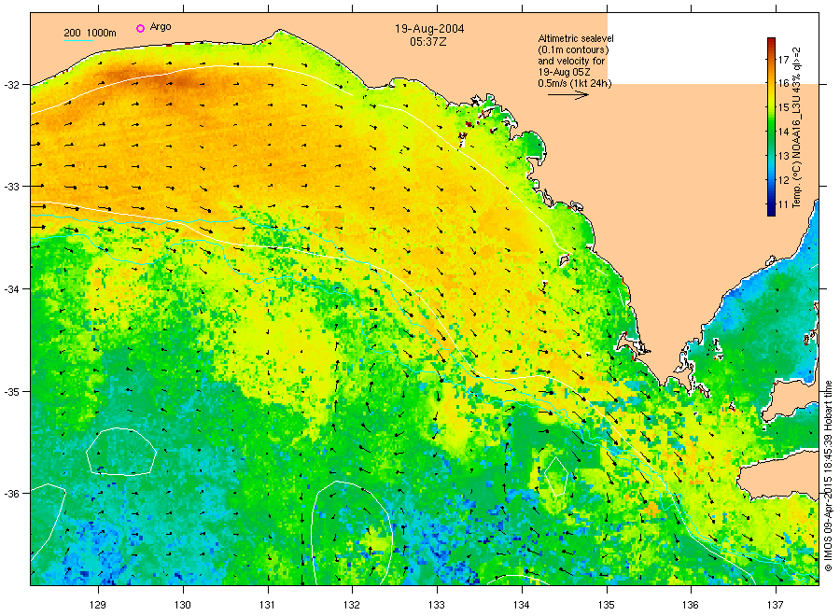Click the '134' longitude axis label
The image size is (840, 616).
pyautogui.click(x=521, y=605)
